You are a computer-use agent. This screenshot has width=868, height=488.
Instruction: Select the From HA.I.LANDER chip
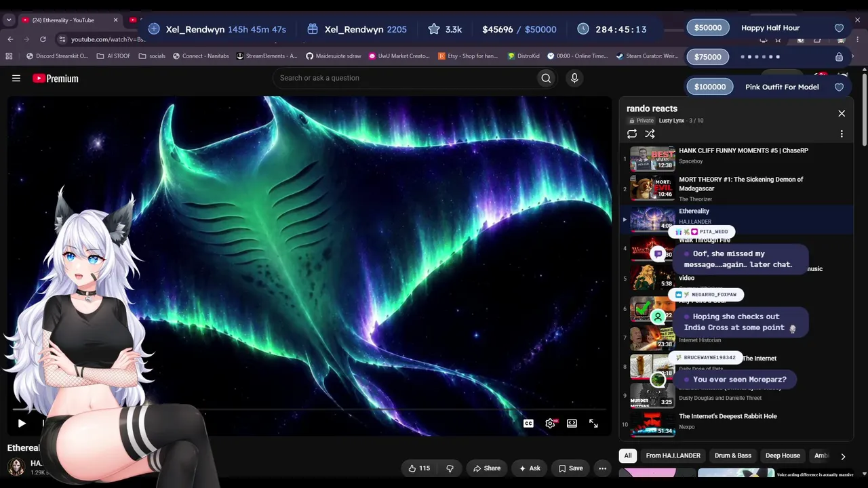pyautogui.click(x=673, y=455)
